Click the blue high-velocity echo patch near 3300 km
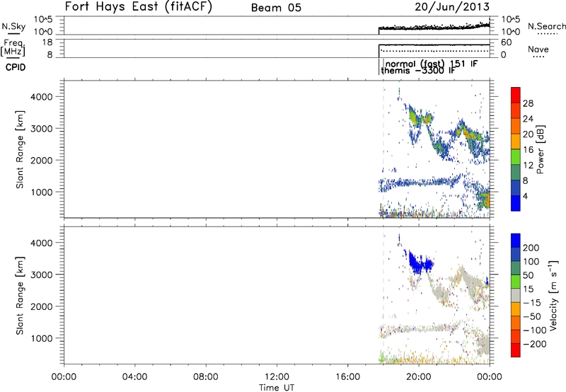 (x=420, y=264)
